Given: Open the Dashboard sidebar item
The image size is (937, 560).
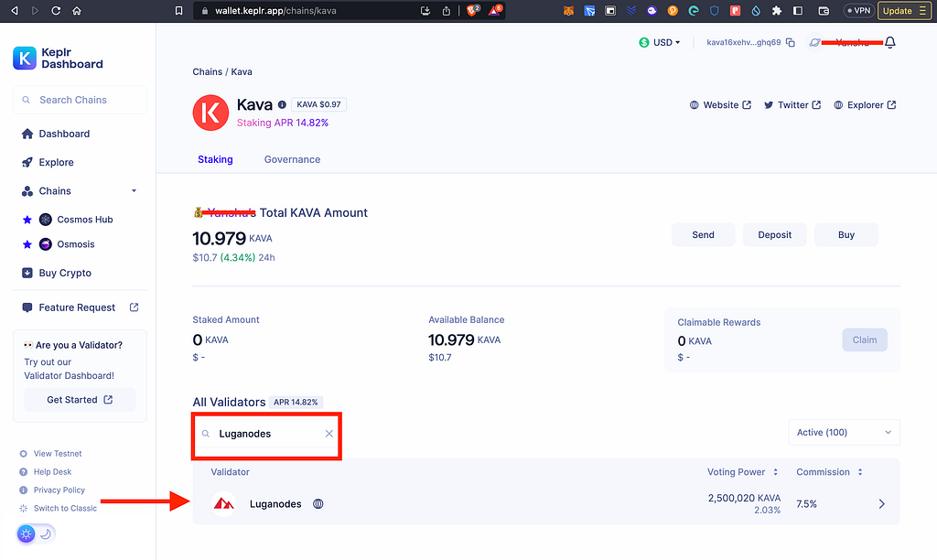Looking at the screenshot, I should (56, 134).
